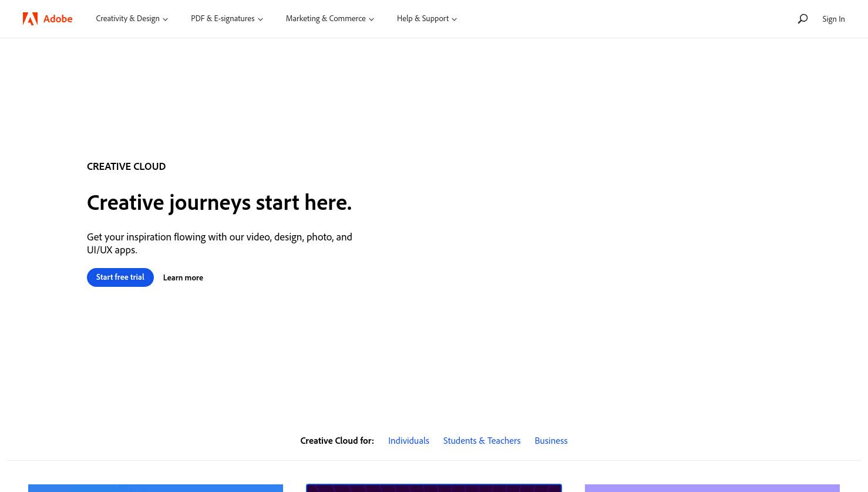The width and height of the screenshot is (868, 492).
Task: Select the Individuals link
Action: pos(409,440)
